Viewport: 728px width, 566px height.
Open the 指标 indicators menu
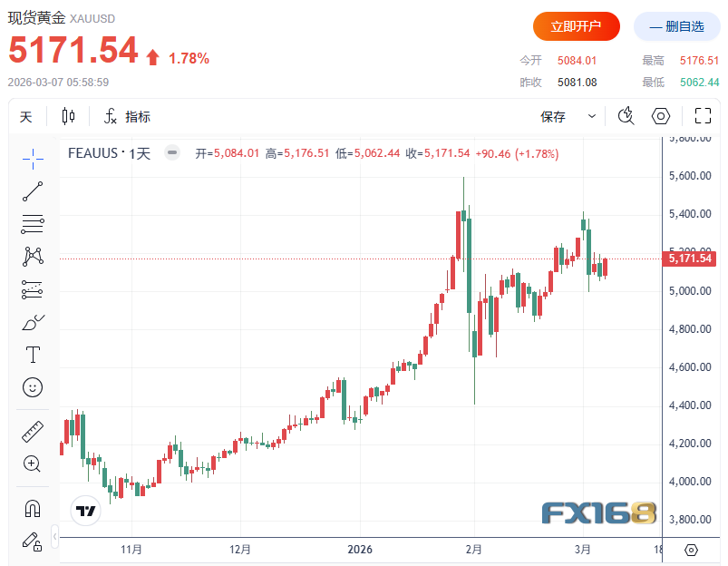point(127,116)
